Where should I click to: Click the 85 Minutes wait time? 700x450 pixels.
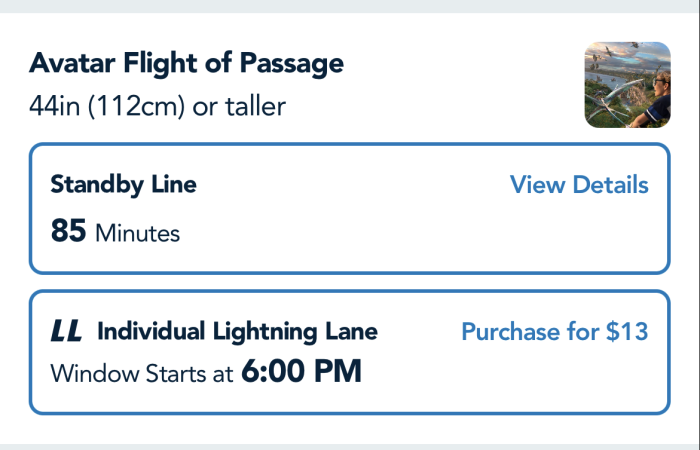coord(115,233)
